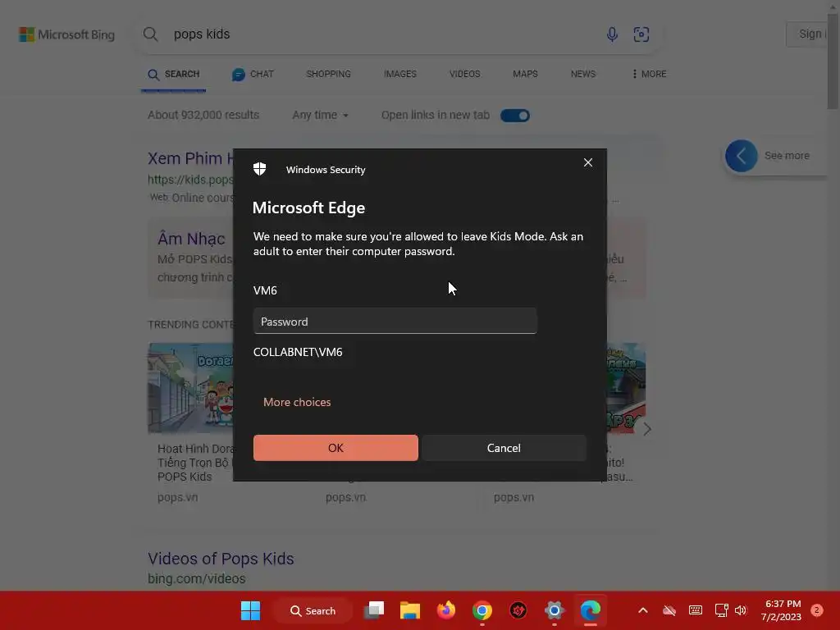Click the network tray icon

(721, 610)
